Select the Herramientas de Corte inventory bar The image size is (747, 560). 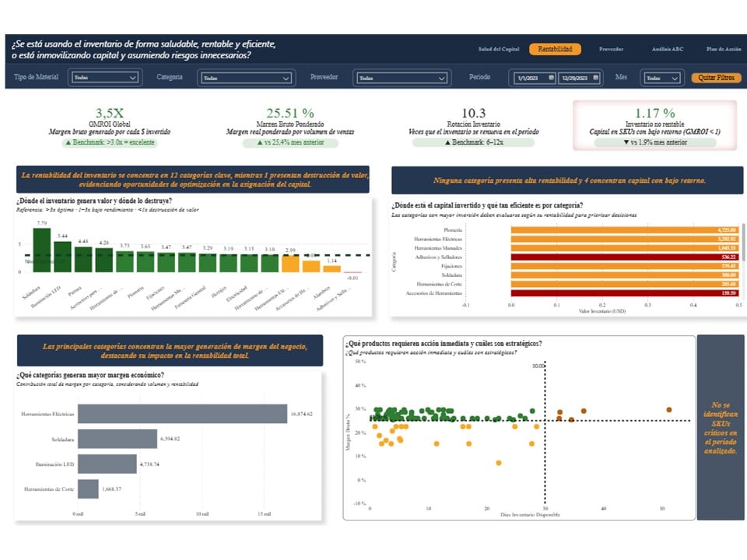pyautogui.click(x=625, y=285)
